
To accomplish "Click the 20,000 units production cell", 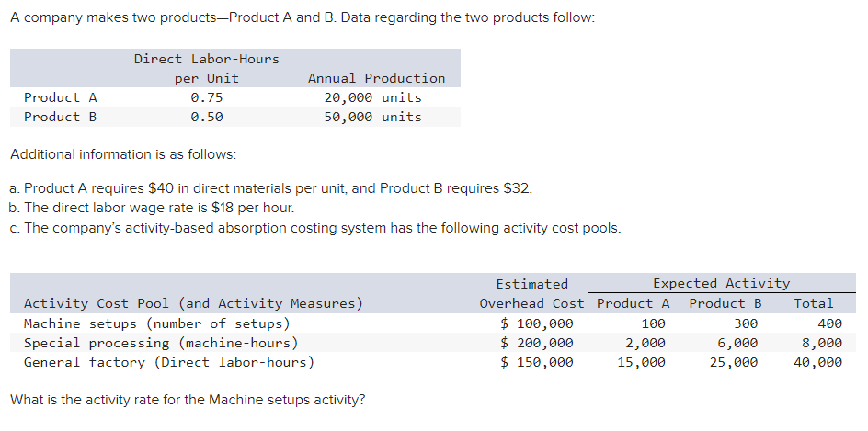I will click(372, 97).
